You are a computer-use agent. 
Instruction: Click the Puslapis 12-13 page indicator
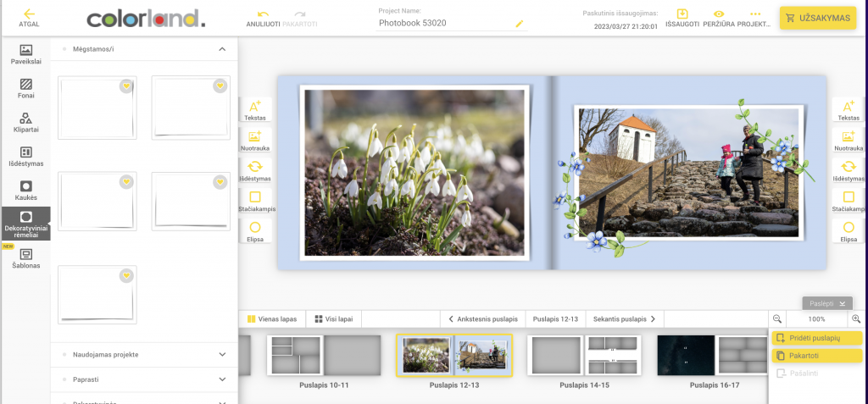(555, 318)
